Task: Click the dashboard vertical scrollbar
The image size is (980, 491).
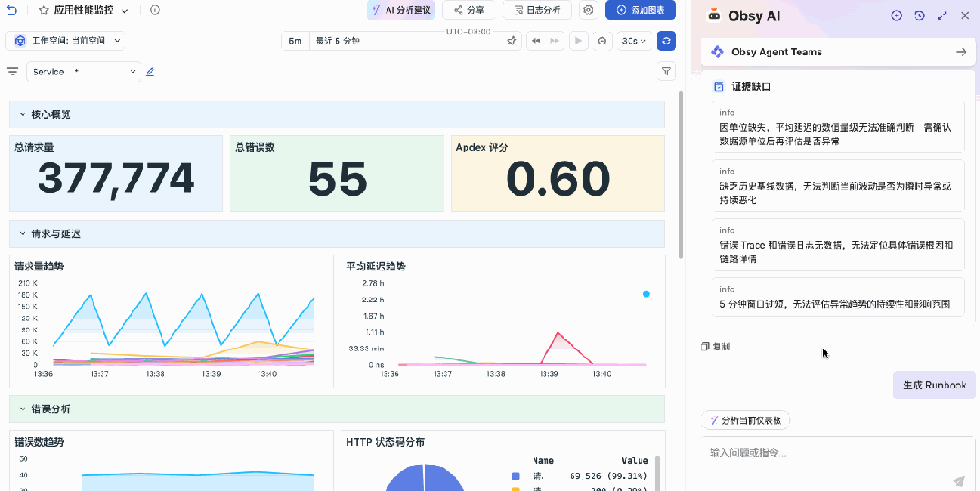Action: (681, 175)
